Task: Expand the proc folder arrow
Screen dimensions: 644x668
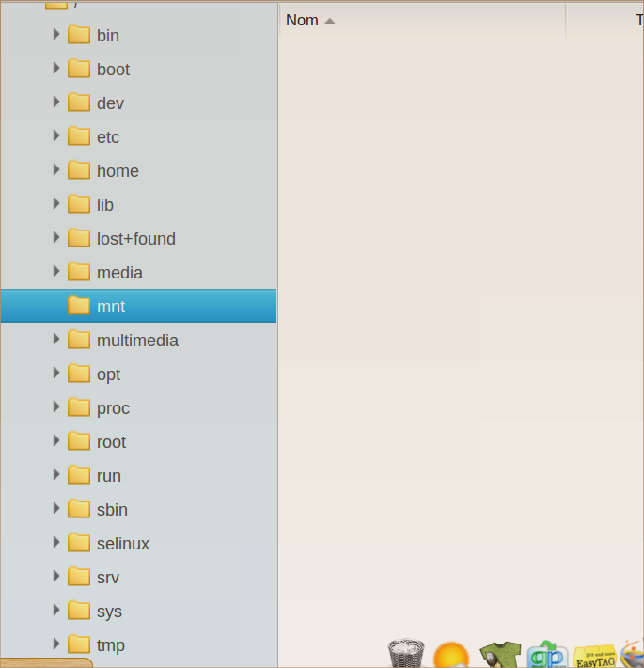Action: click(x=55, y=407)
